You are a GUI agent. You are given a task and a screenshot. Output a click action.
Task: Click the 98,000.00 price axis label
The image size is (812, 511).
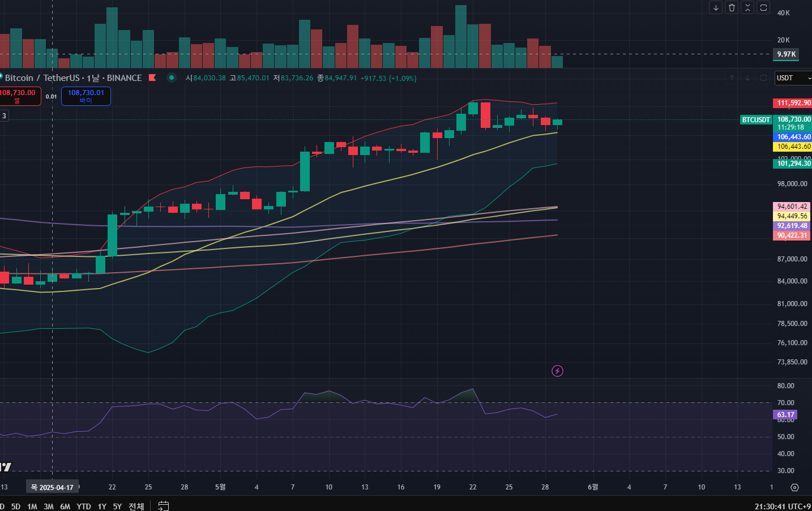click(792, 184)
